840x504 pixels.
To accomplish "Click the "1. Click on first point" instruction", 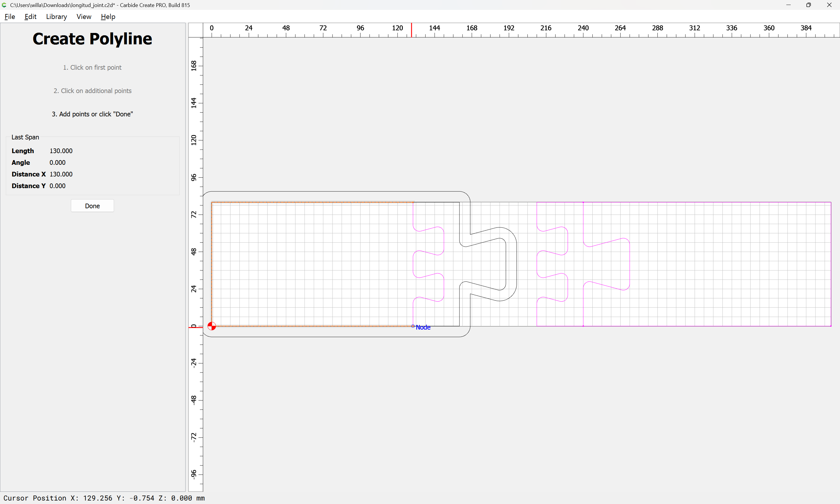I will [x=92, y=68].
